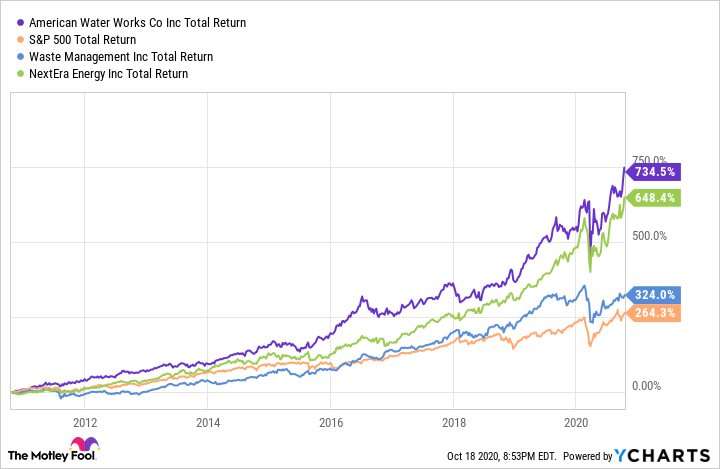The image size is (720, 469).
Task: Select NextEra Energy Inc Total Return label
Action: 109,73
